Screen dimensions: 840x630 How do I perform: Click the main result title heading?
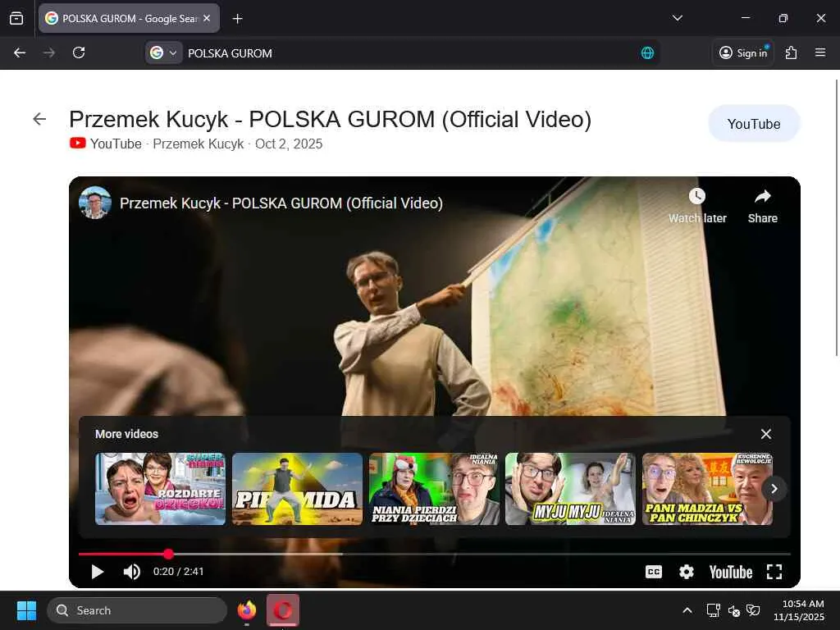(330, 119)
